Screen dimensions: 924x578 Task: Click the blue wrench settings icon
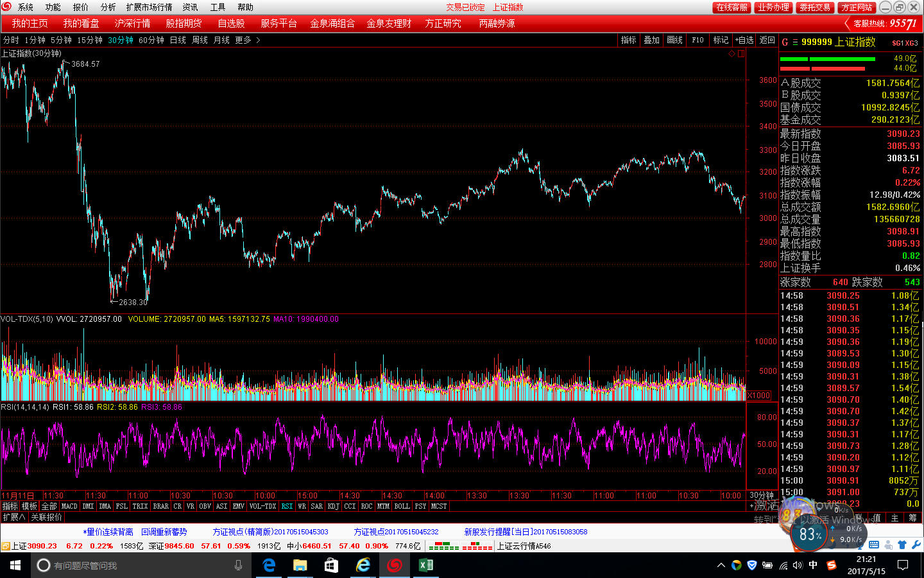(x=916, y=545)
